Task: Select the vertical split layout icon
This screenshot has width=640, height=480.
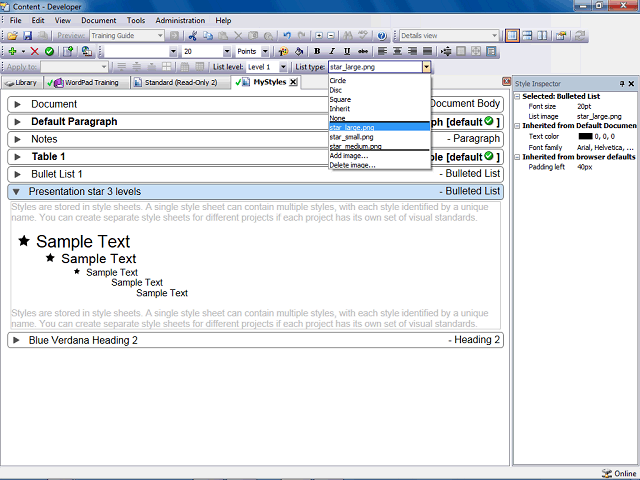Action: (x=542, y=36)
